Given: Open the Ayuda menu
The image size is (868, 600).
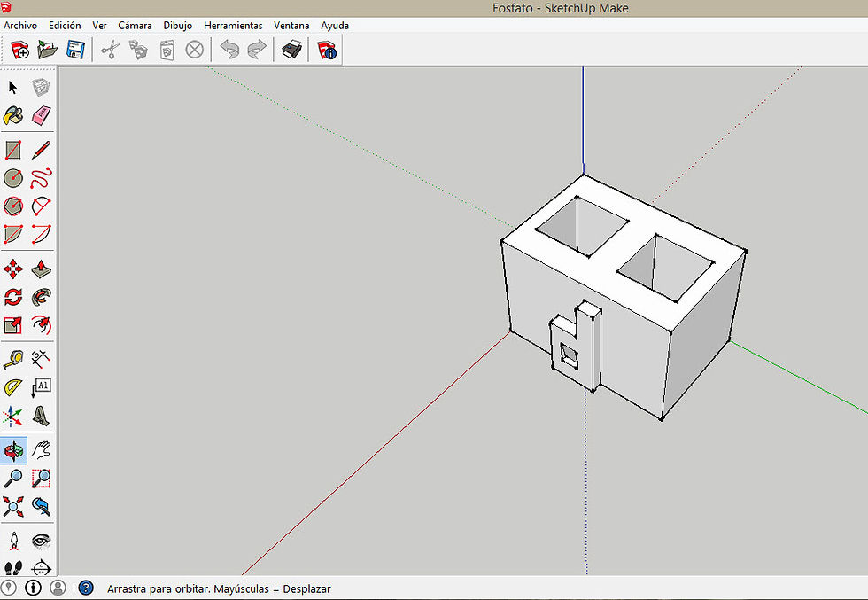Looking at the screenshot, I should point(335,26).
